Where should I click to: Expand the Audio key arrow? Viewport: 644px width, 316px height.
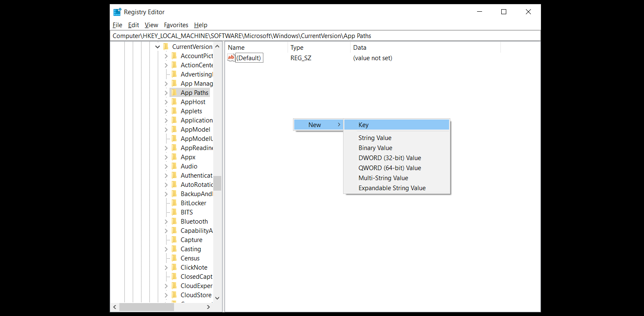(x=166, y=166)
